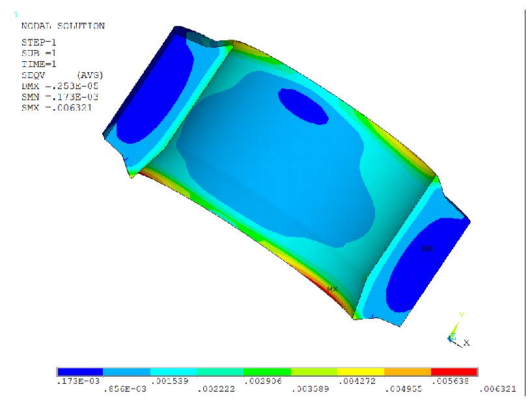Click the cyan legend color band
Image resolution: width=532 pixels, height=406 pixels.
pos(174,372)
